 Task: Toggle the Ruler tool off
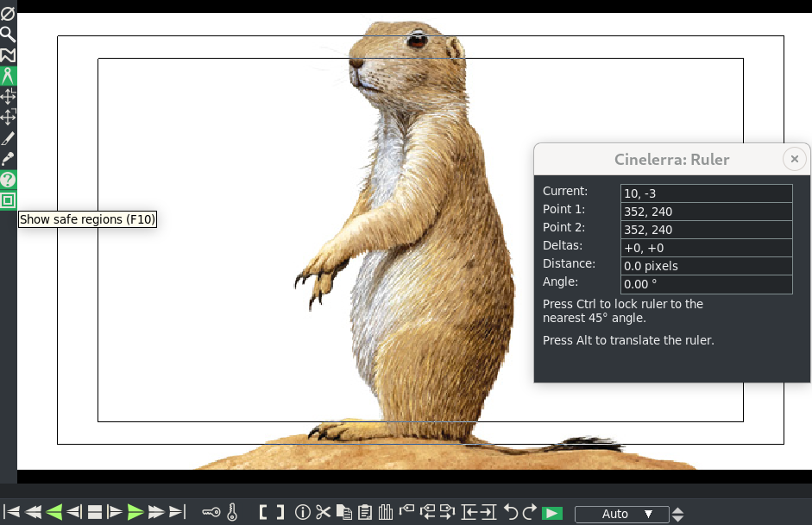point(8,75)
